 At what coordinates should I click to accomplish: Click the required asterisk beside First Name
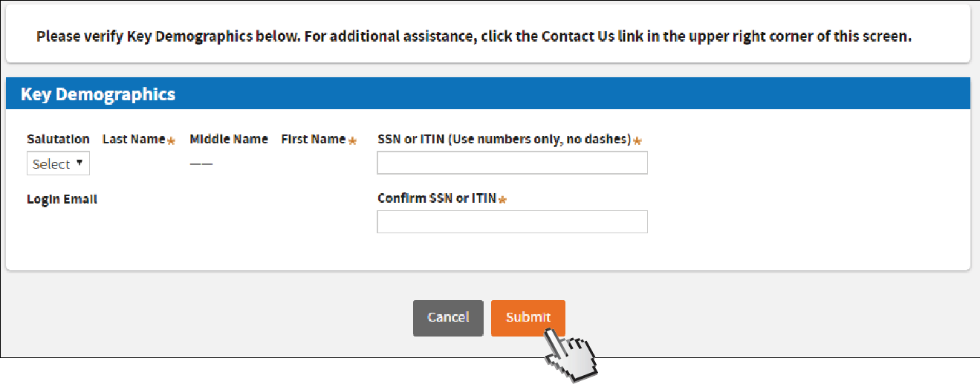pyautogui.click(x=352, y=141)
